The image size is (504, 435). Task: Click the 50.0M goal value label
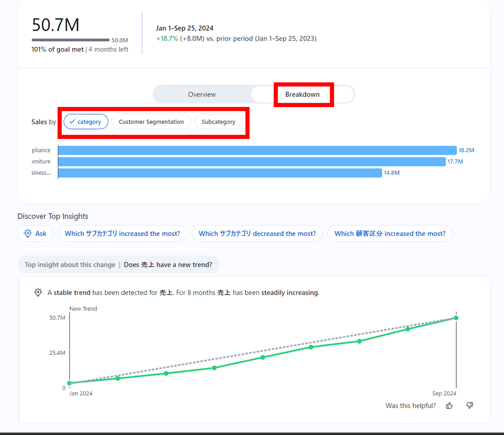click(x=120, y=40)
